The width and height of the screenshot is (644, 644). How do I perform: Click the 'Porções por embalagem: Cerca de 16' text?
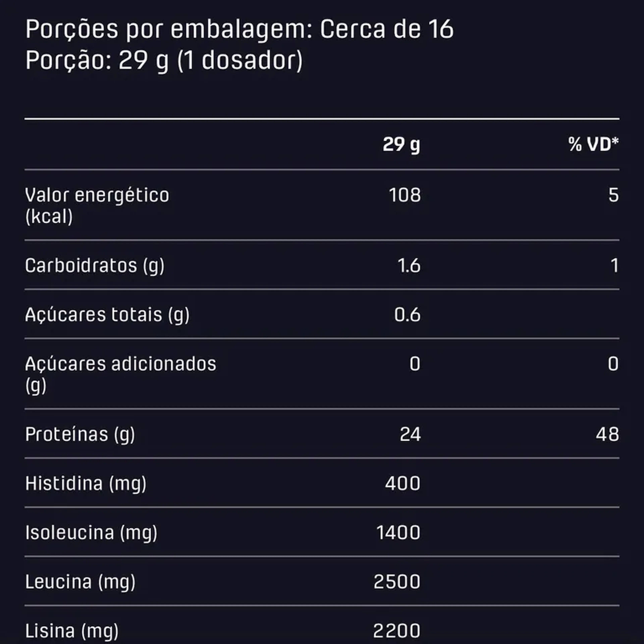239,29
